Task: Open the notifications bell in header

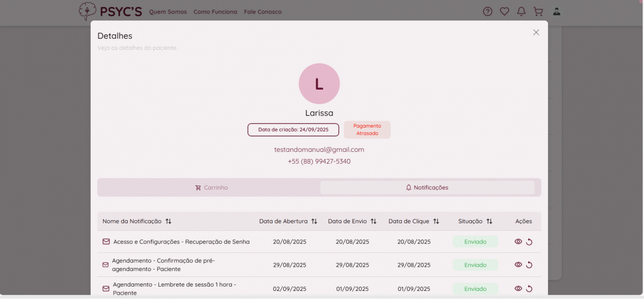Action: click(521, 11)
